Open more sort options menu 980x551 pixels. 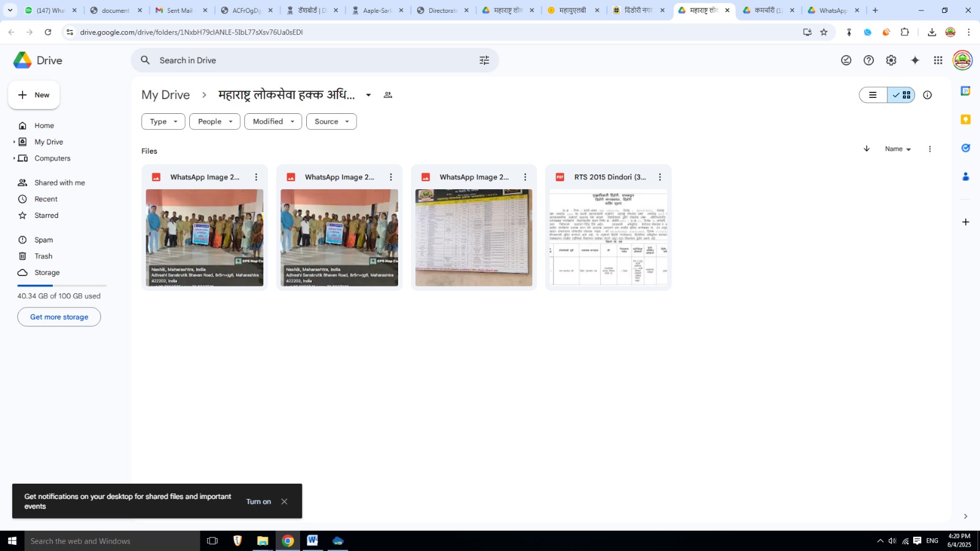pos(930,149)
